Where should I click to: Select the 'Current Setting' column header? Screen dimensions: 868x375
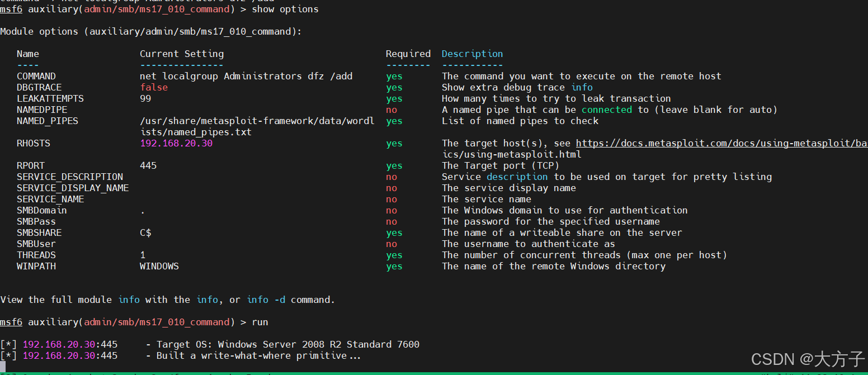(x=182, y=54)
